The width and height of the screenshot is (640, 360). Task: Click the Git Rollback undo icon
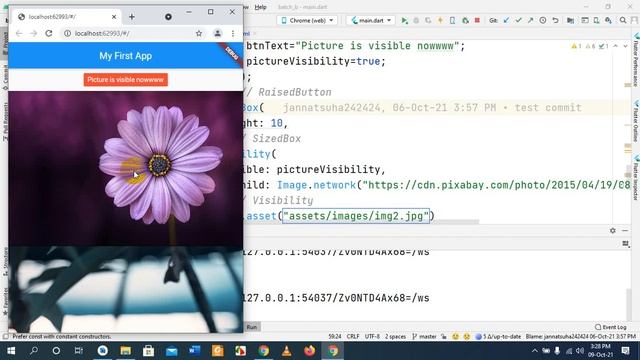click(x=555, y=20)
